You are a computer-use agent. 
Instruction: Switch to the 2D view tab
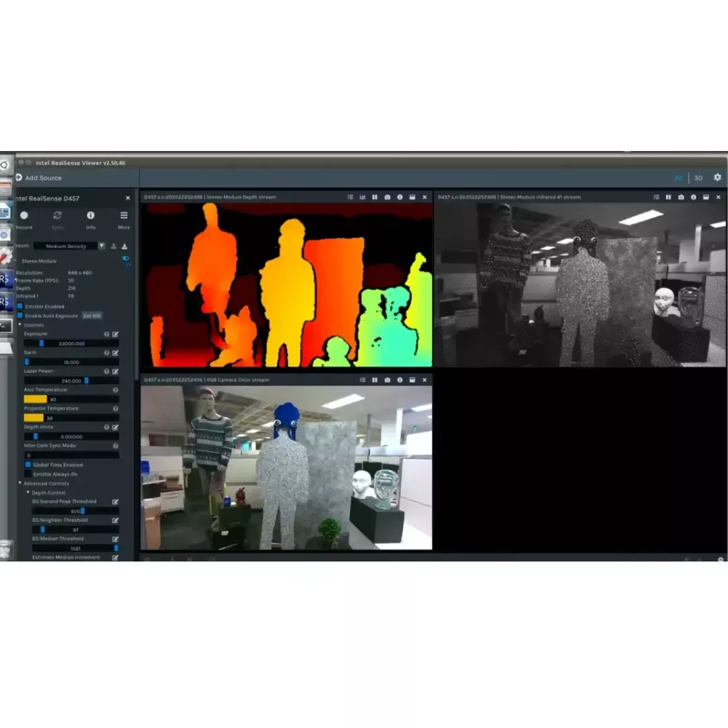(x=678, y=178)
